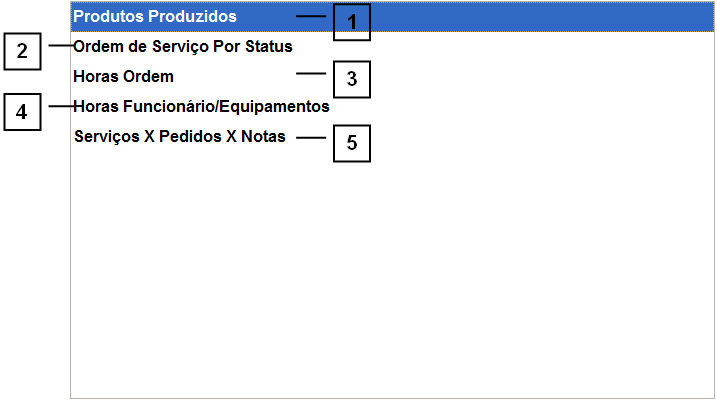
Task: Click the connector line beside callout 3
Action: coord(312,74)
